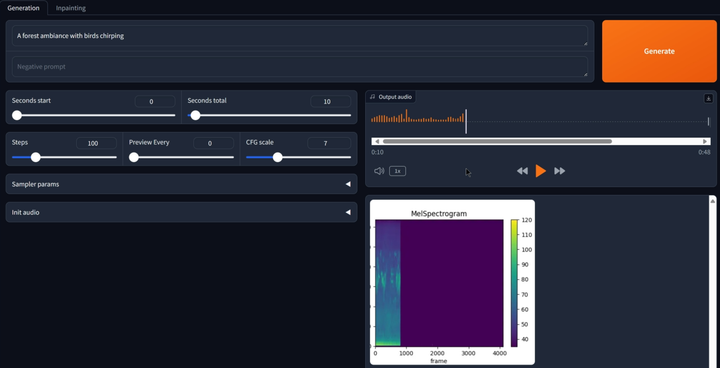Click the CFG scale value box

[329, 143]
